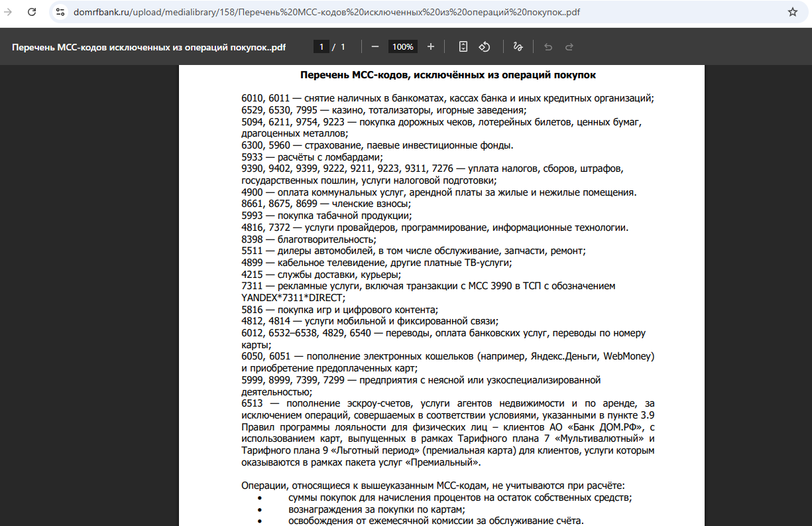The image size is (812, 526).
Task: Reload the page with the refresh icon
Action: click(x=32, y=12)
